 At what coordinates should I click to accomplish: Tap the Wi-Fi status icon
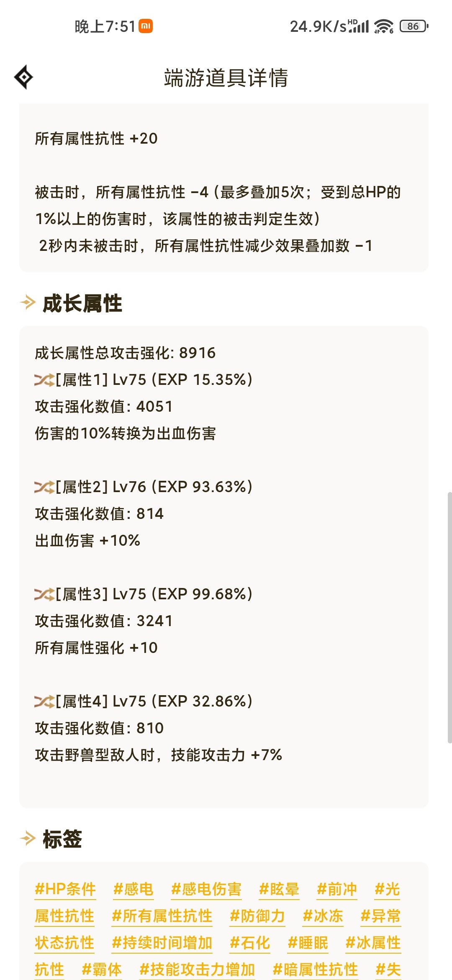(x=384, y=26)
